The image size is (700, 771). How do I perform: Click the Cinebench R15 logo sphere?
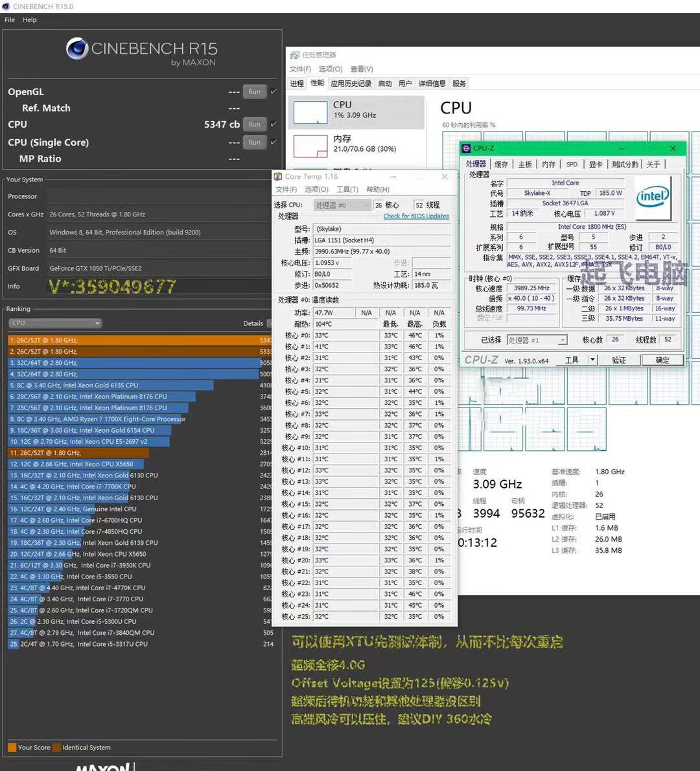point(77,49)
